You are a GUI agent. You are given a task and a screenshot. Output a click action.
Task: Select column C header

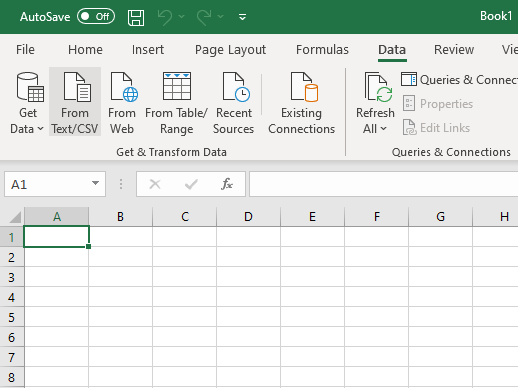[x=185, y=217]
